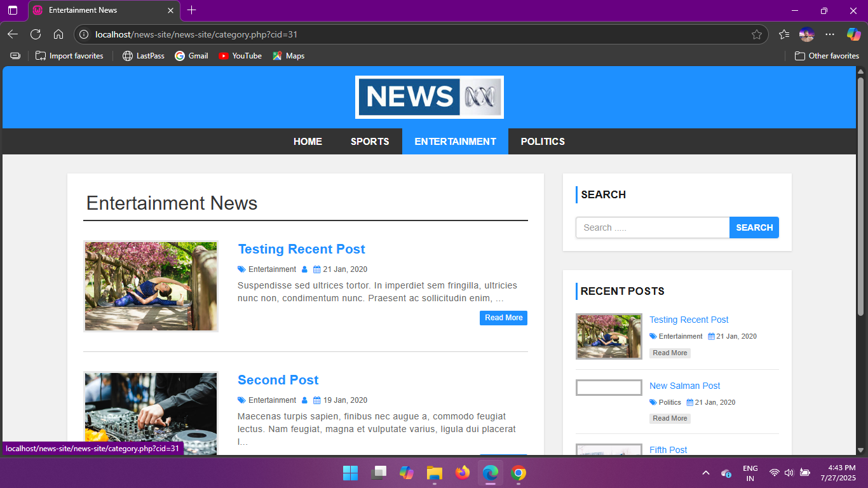Open the yoga thumbnail in the main article list

[x=151, y=286]
